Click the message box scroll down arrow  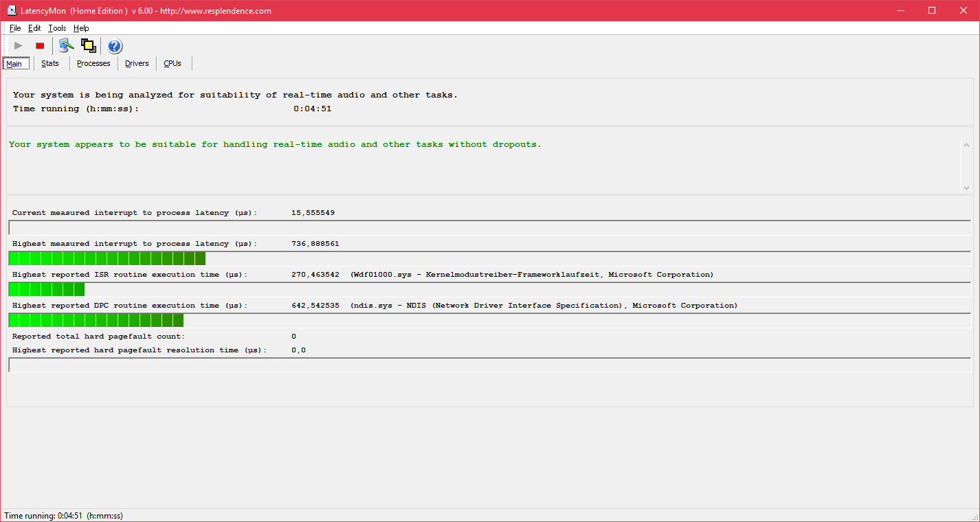pyautogui.click(x=966, y=188)
